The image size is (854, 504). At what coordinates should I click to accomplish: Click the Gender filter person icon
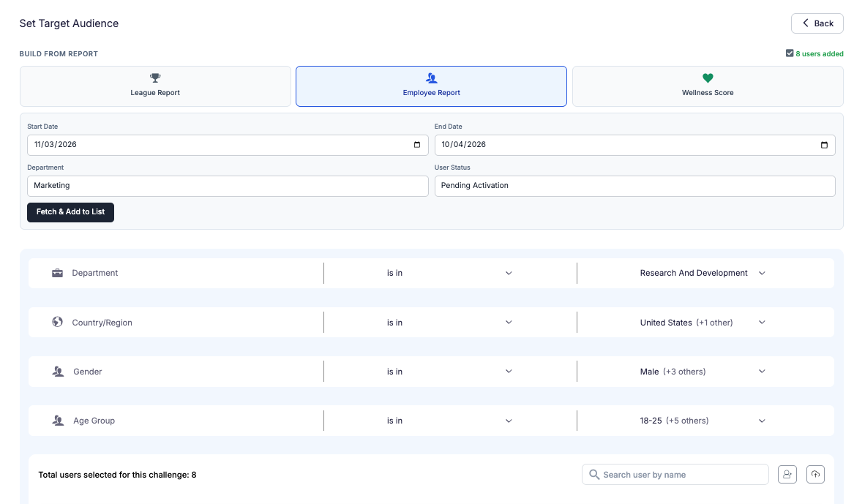57,371
